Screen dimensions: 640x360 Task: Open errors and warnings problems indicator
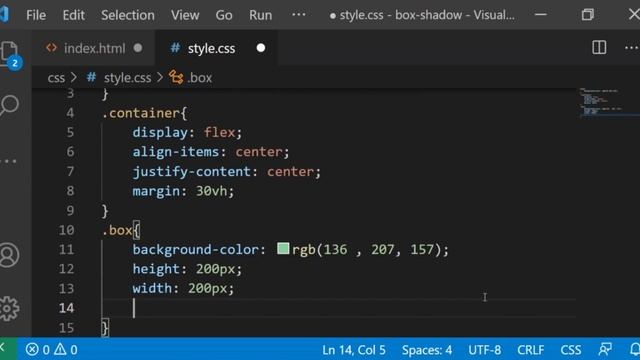(51, 349)
